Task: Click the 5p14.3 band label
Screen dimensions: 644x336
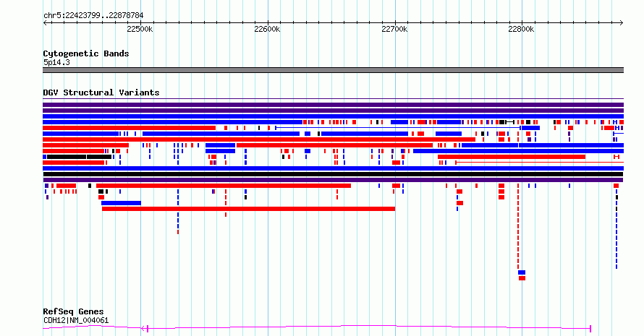Action: click(56, 62)
